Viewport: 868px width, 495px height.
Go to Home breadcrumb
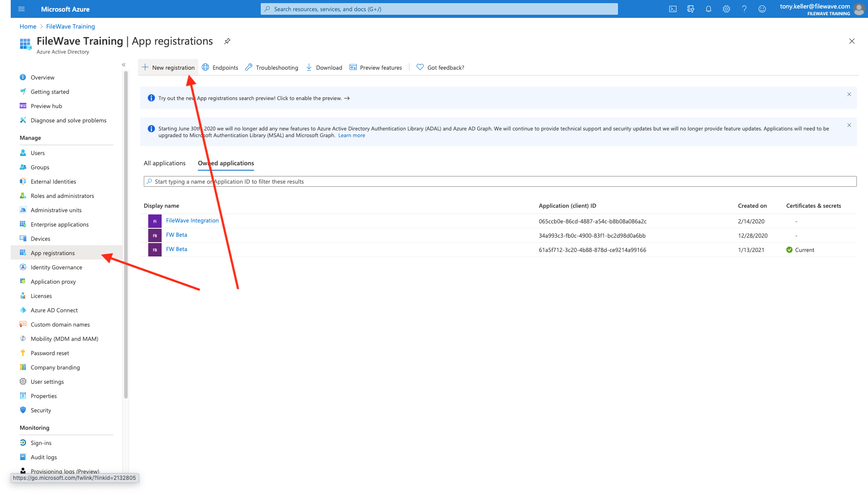[x=28, y=26]
